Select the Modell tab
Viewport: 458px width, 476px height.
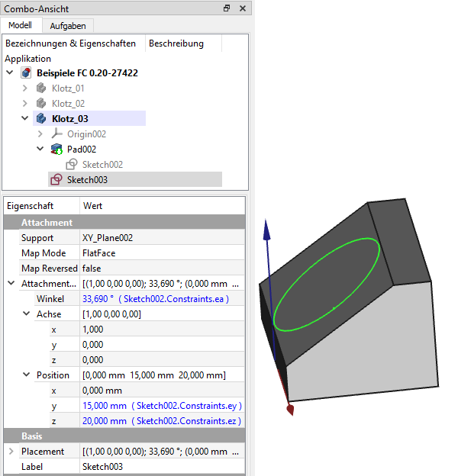pyautogui.click(x=20, y=25)
